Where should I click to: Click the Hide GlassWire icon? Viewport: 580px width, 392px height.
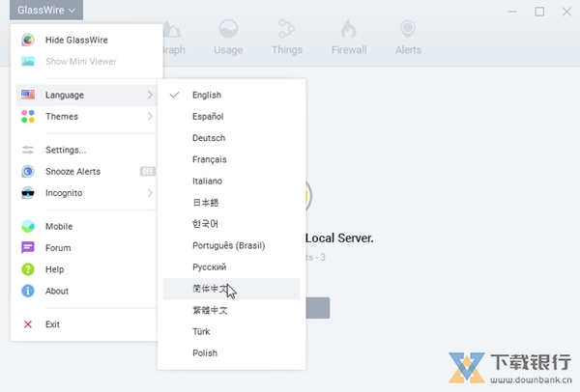click(28, 40)
